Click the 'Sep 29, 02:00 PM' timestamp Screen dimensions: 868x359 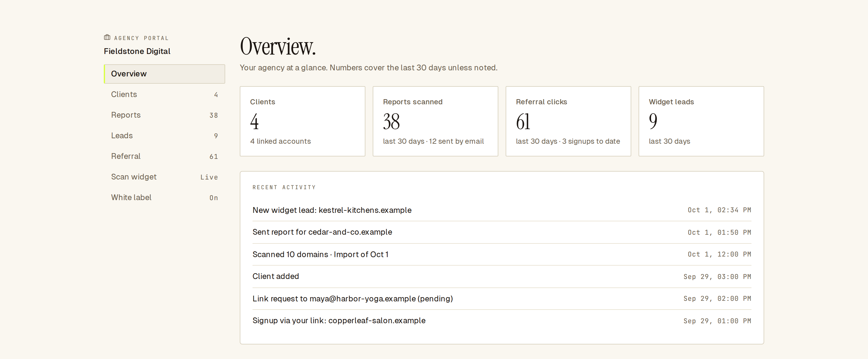click(x=717, y=298)
